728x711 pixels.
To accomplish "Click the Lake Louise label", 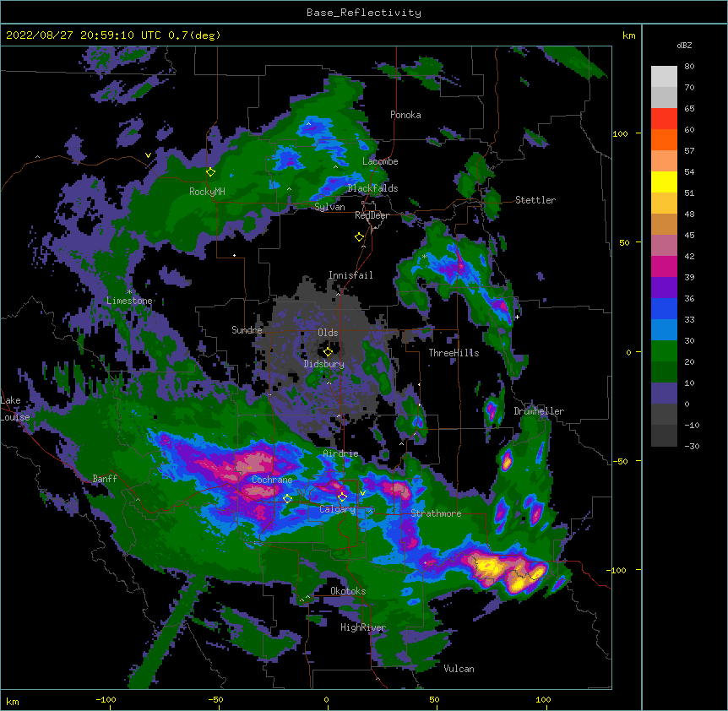I will pos(15,409).
